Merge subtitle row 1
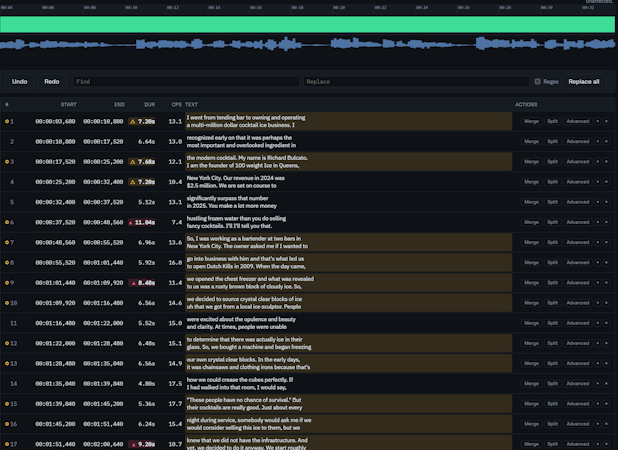Image resolution: width=618 pixels, height=450 pixels. [x=531, y=121]
